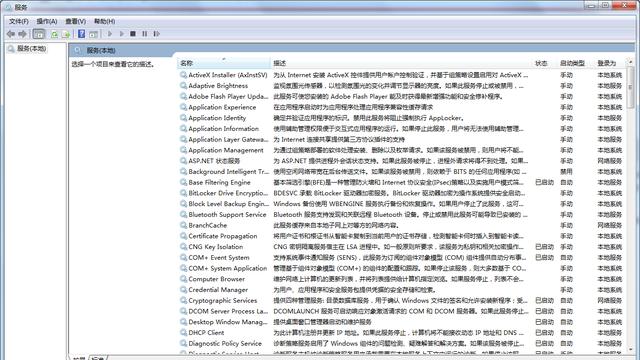Click description text of Bluetooth Support Service
The height and width of the screenshot is (360, 640).
(x=400, y=215)
